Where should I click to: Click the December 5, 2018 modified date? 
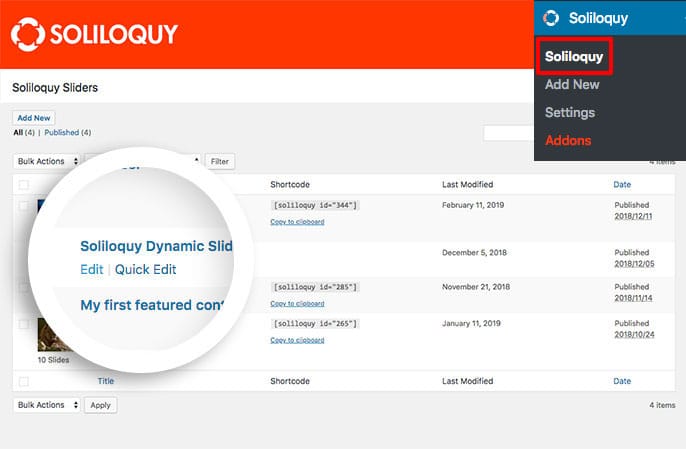474,253
